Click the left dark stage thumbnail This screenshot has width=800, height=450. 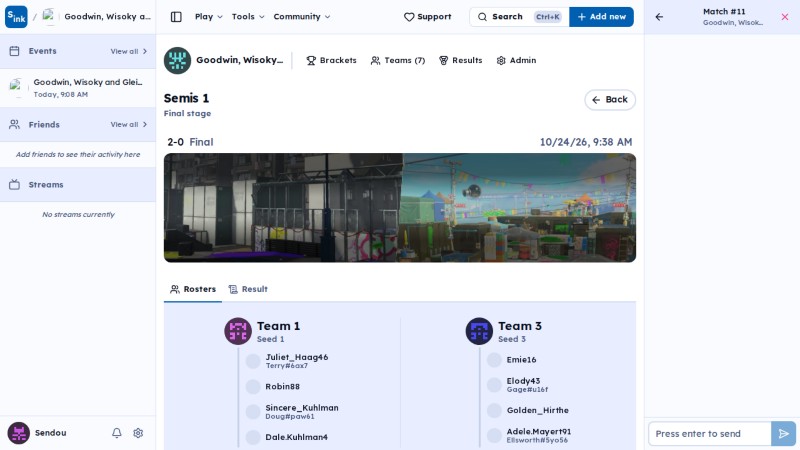283,208
